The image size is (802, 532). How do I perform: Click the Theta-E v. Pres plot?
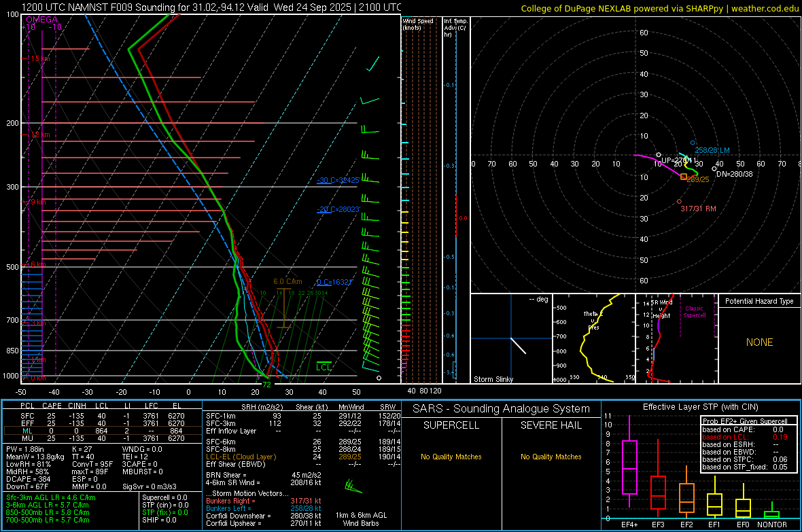point(594,338)
